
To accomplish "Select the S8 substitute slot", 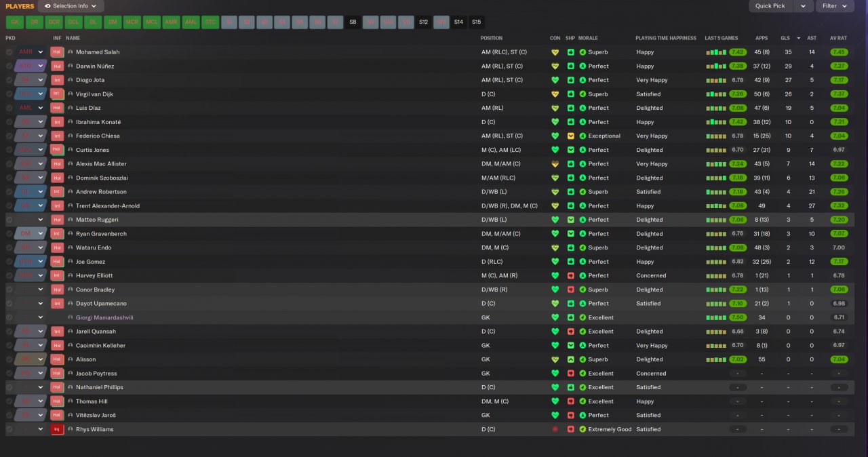I will tap(353, 22).
